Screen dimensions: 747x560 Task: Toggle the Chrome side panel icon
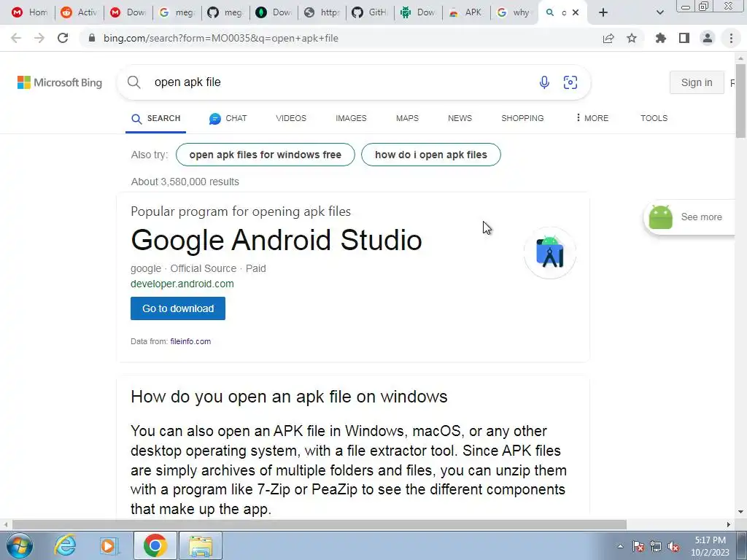(684, 38)
